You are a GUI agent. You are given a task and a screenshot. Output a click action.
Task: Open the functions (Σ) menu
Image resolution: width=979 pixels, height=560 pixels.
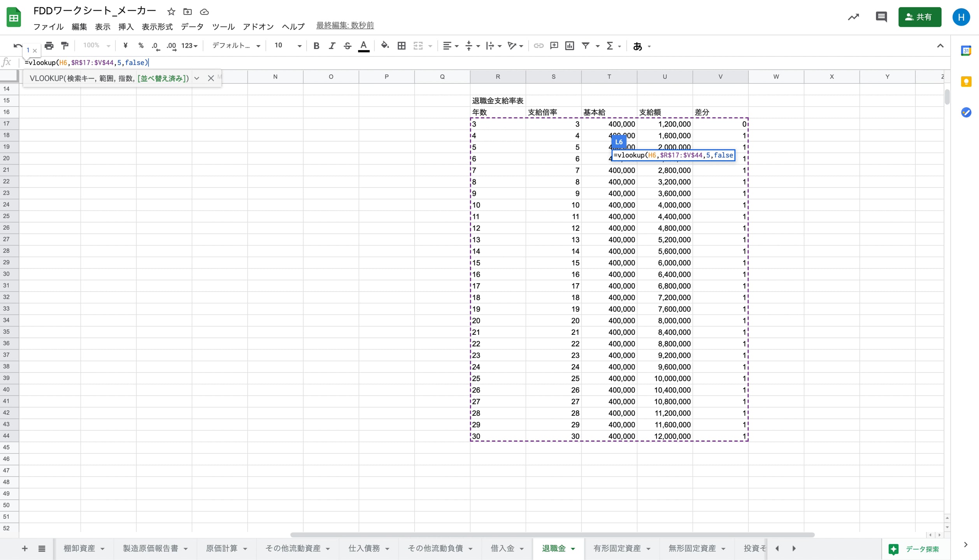611,45
